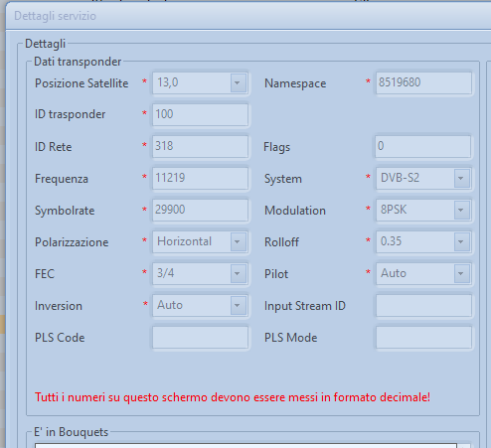The width and height of the screenshot is (491, 448).
Task: Click the ID trasponder field
Action: tap(200, 114)
